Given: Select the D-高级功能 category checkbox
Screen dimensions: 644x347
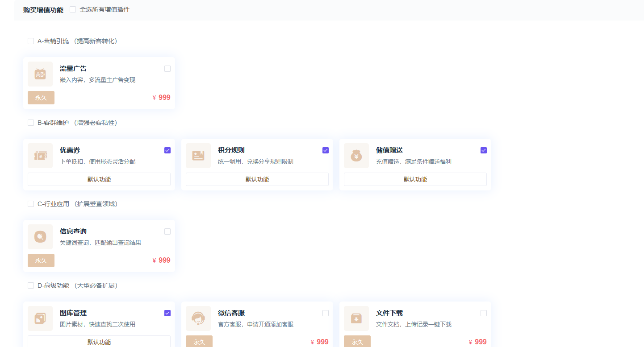Looking at the screenshot, I should 31,285.
